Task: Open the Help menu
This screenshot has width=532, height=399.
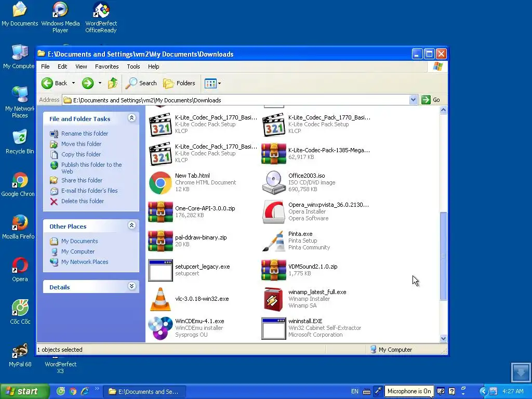Action: click(x=153, y=66)
